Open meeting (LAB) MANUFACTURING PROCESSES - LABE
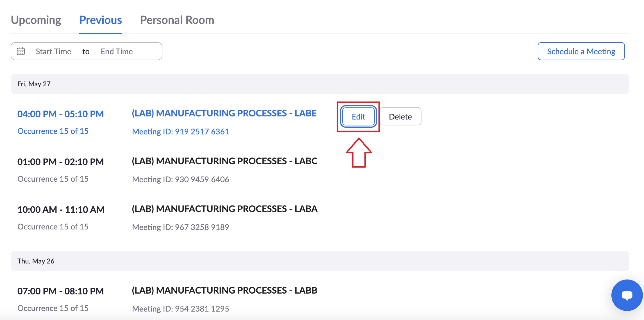 point(224,113)
